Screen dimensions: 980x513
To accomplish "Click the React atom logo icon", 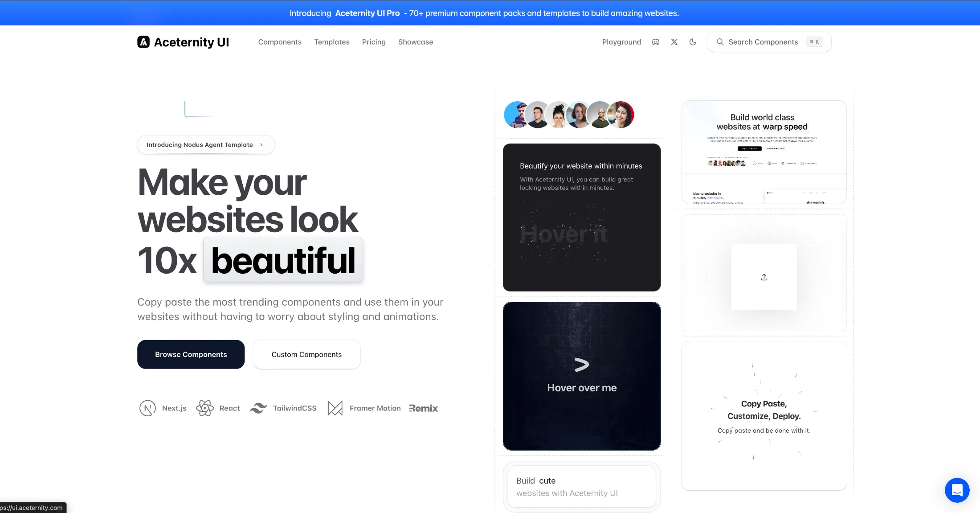I will [x=205, y=408].
